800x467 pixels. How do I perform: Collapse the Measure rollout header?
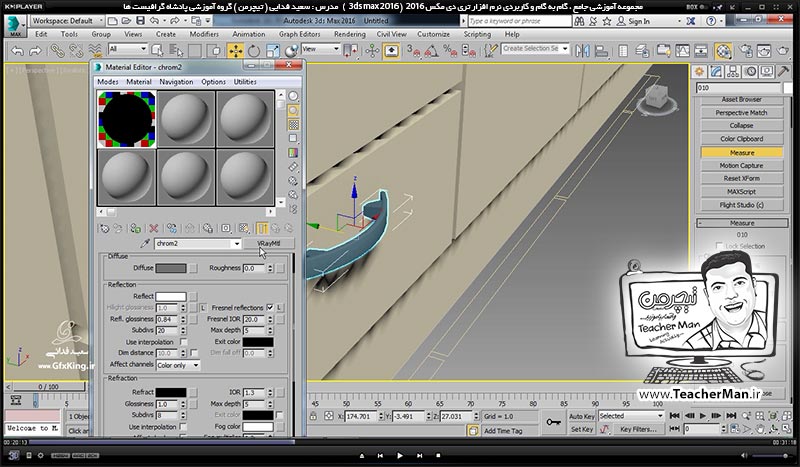742,223
